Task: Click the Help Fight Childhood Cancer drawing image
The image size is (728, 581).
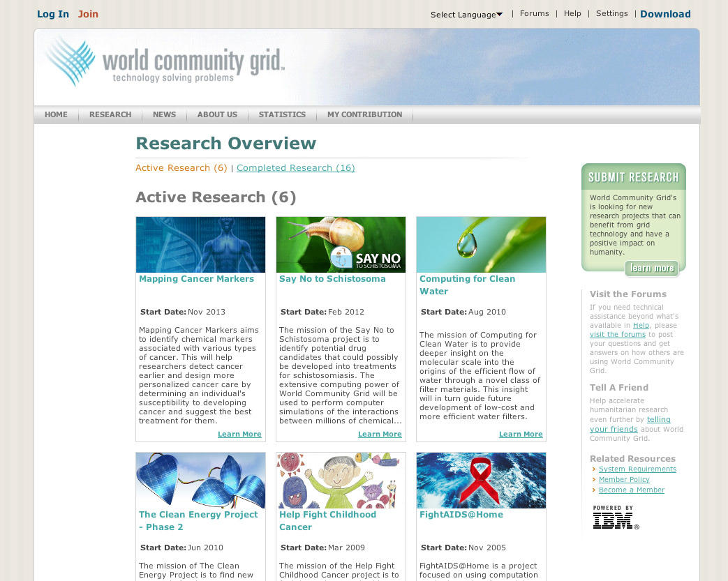Action: tap(341, 481)
